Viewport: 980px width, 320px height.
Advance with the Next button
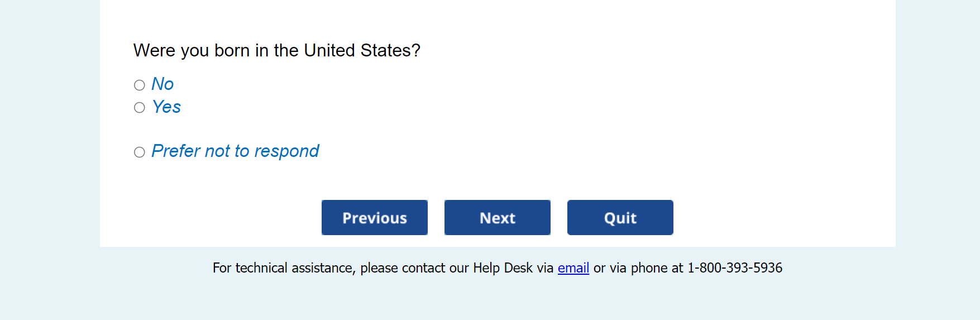click(x=498, y=217)
